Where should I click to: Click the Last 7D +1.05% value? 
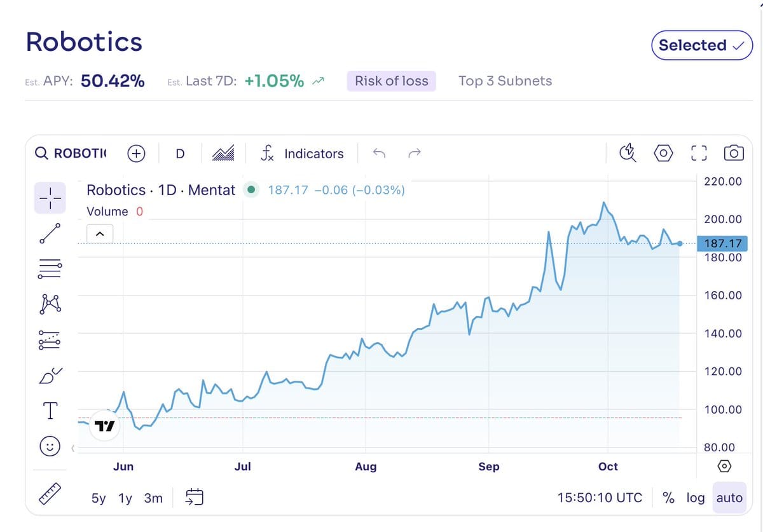coord(274,81)
